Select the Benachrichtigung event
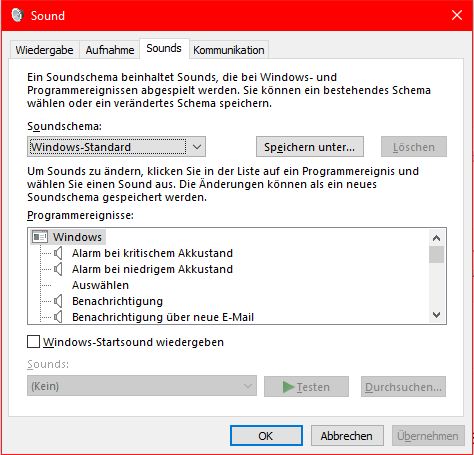The height and width of the screenshot is (455, 474). (x=117, y=301)
